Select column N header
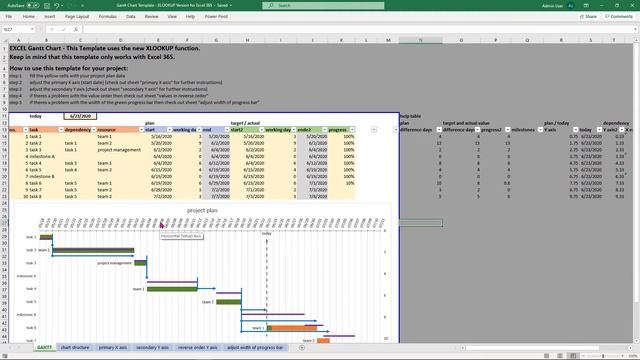The height and width of the screenshot is (360, 640). point(420,40)
